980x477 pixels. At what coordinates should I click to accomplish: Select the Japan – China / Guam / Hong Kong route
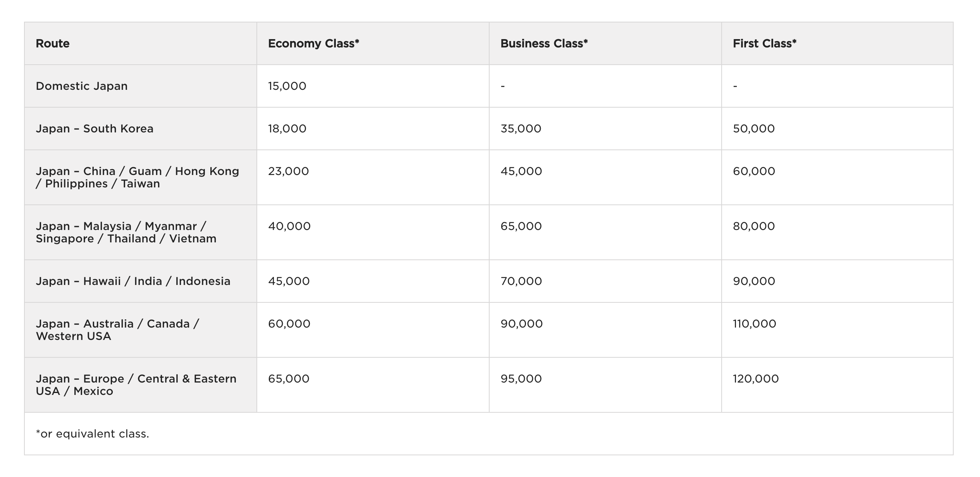click(x=138, y=177)
